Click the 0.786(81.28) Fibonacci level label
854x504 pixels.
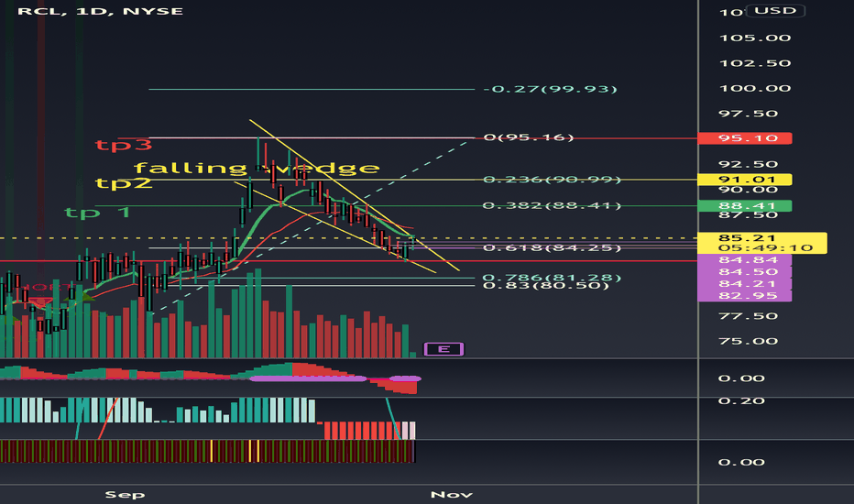[552, 278]
